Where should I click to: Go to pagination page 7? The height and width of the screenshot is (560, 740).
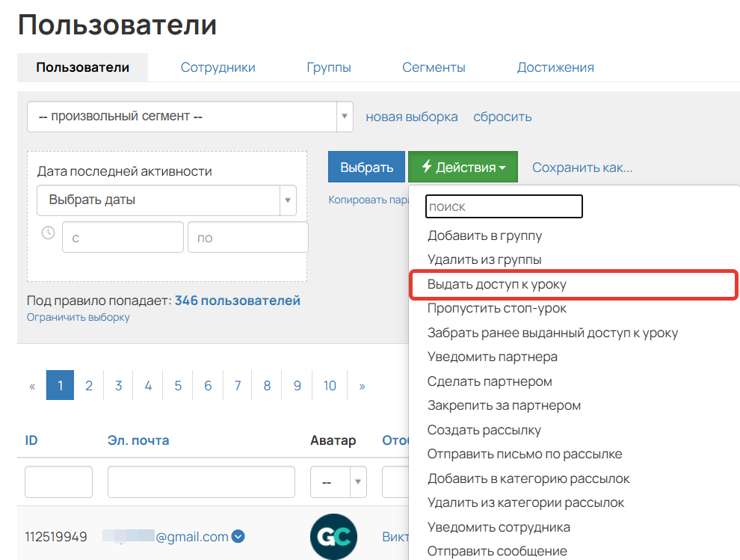tap(238, 386)
